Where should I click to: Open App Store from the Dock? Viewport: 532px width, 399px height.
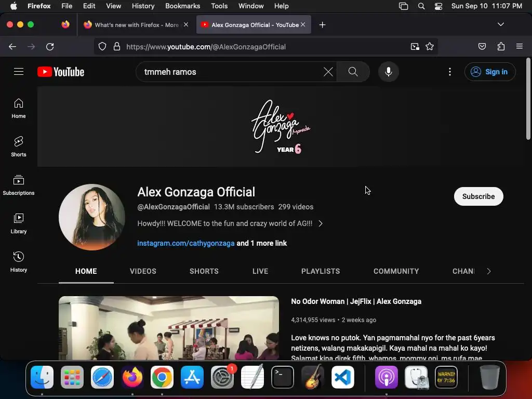[x=192, y=377]
